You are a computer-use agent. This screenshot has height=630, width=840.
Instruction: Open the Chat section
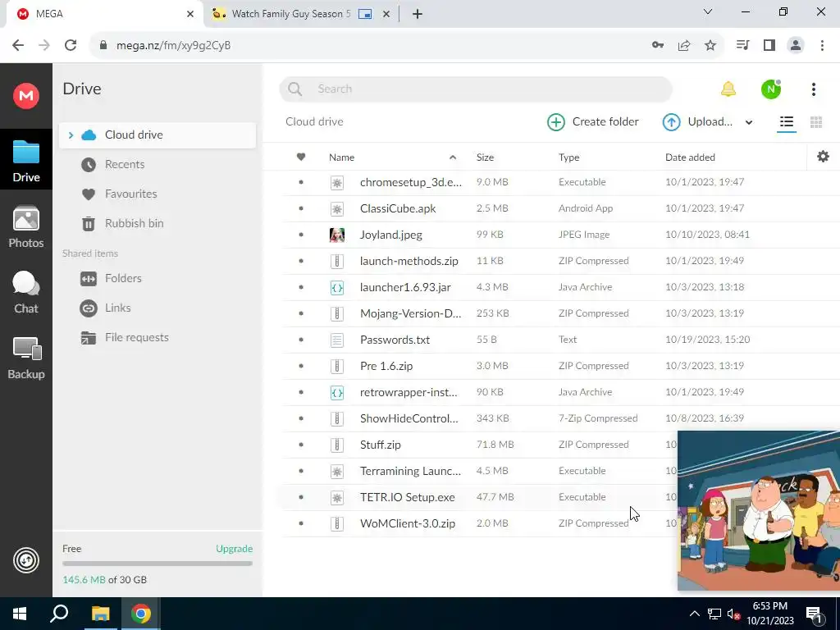[25, 292]
